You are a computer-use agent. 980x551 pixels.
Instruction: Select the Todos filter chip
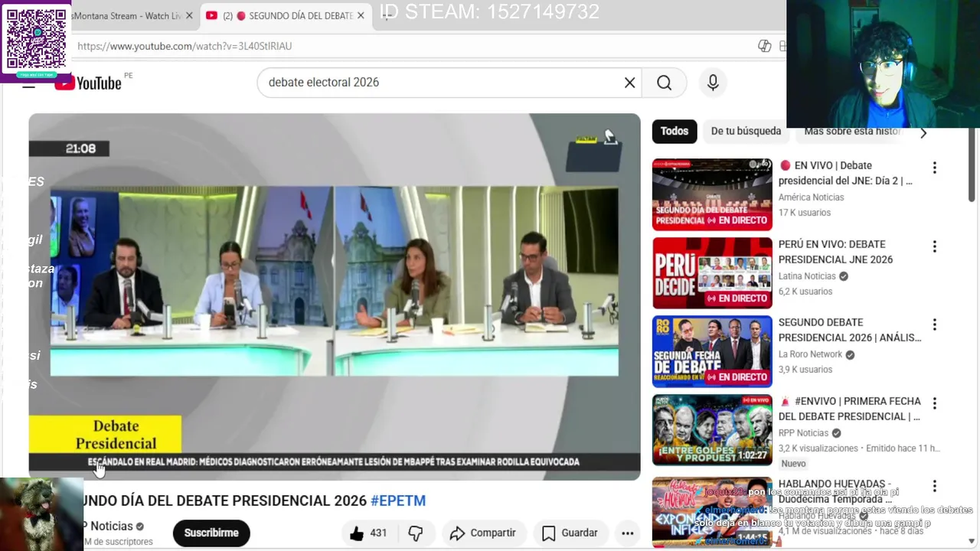coord(675,132)
